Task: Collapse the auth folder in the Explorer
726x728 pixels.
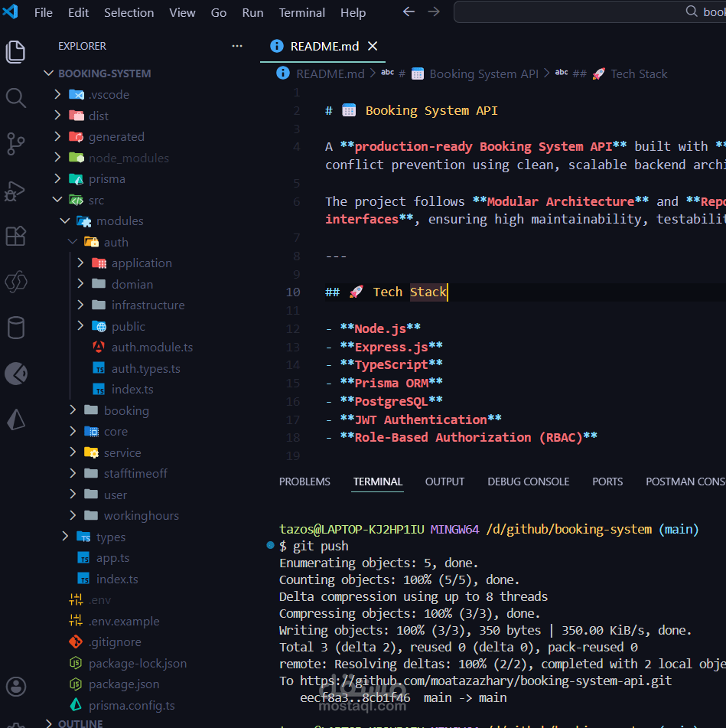Action: coord(73,241)
